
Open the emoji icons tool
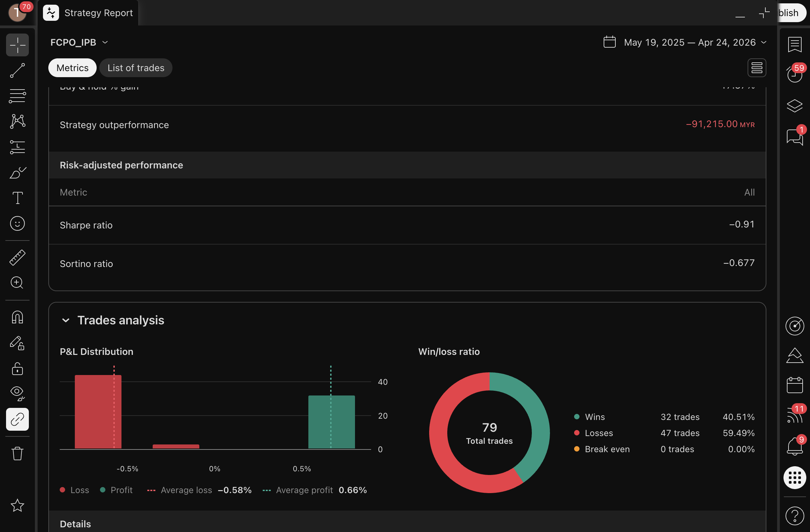pyautogui.click(x=17, y=223)
